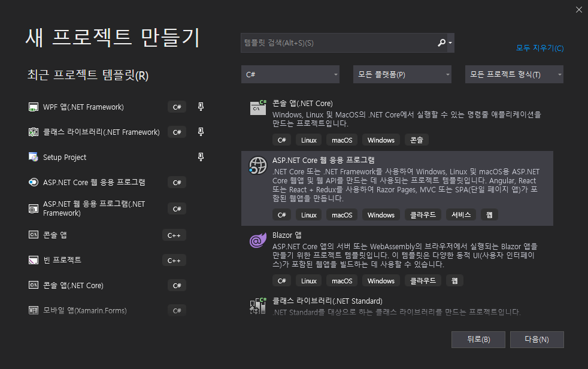Click the search magnifier icon
This screenshot has width=588, height=369.
click(x=442, y=43)
